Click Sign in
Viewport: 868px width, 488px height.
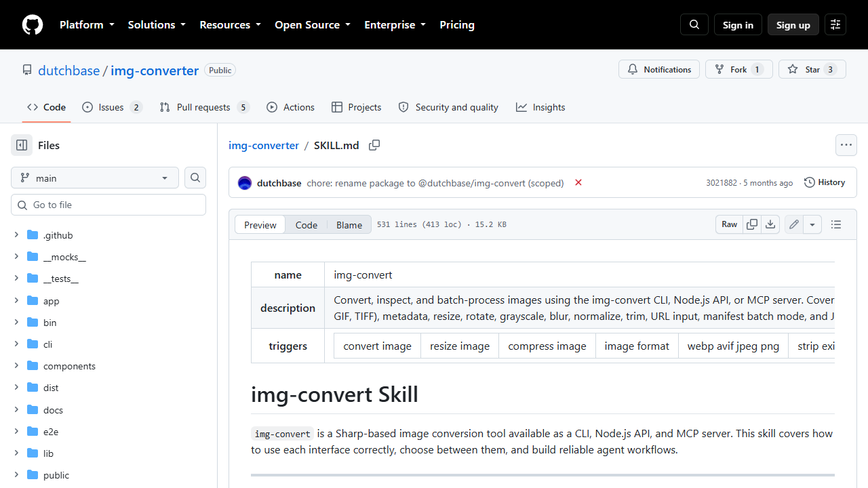click(738, 24)
